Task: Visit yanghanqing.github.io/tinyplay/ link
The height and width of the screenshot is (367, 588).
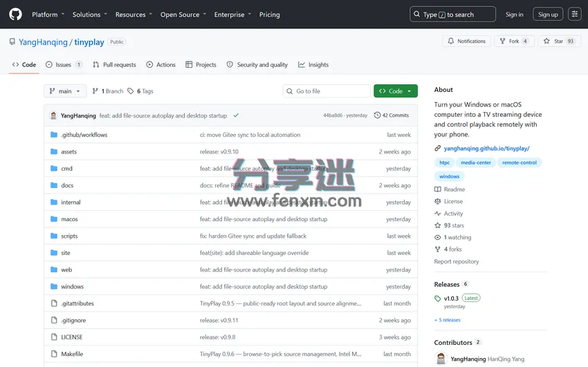Action: (486, 149)
